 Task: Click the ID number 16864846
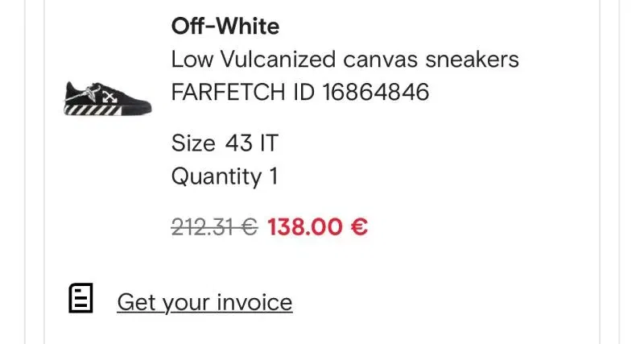(x=376, y=92)
